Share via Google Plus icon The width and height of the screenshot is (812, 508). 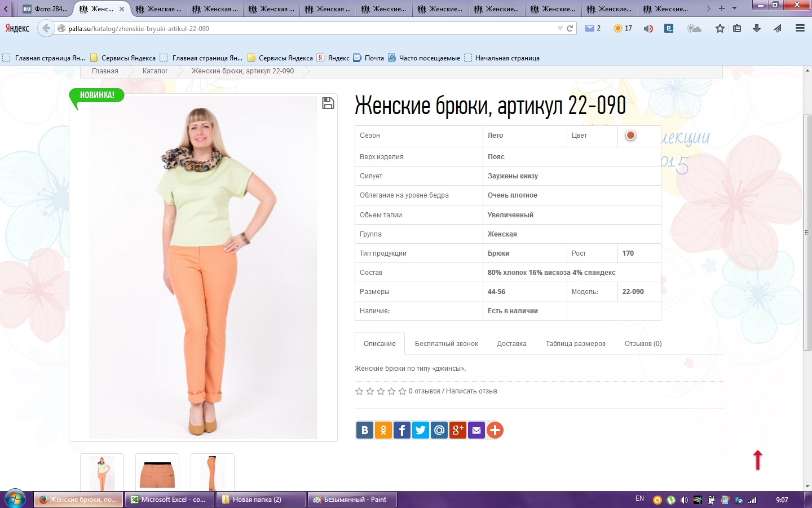point(457,430)
